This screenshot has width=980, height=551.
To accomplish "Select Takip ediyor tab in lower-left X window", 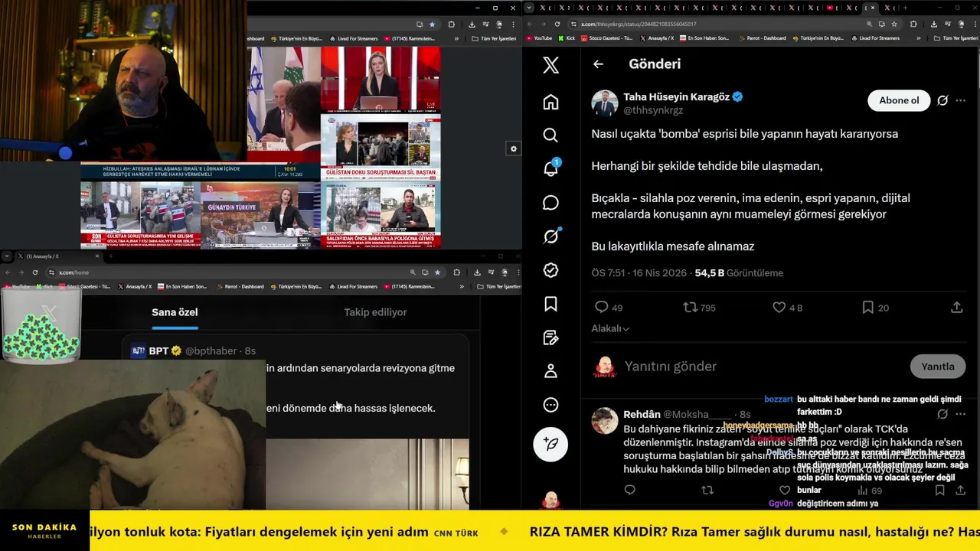I will (375, 312).
